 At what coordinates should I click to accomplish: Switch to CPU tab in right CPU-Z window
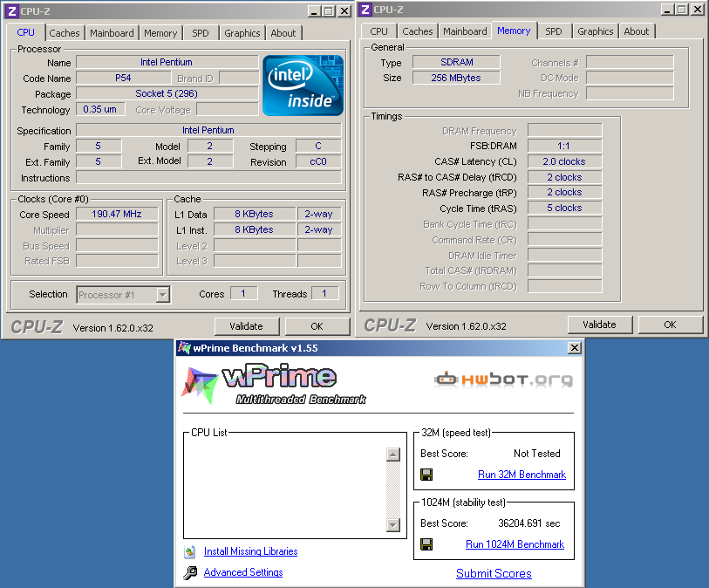[378, 31]
